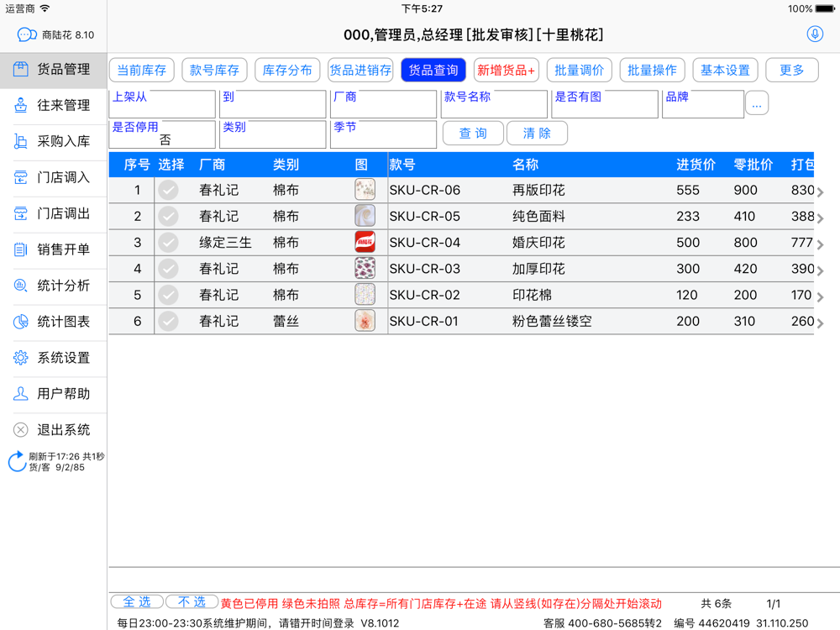The height and width of the screenshot is (630, 840).
Task: Open thumbnail image for SKU-CR-06
Action: click(x=365, y=190)
